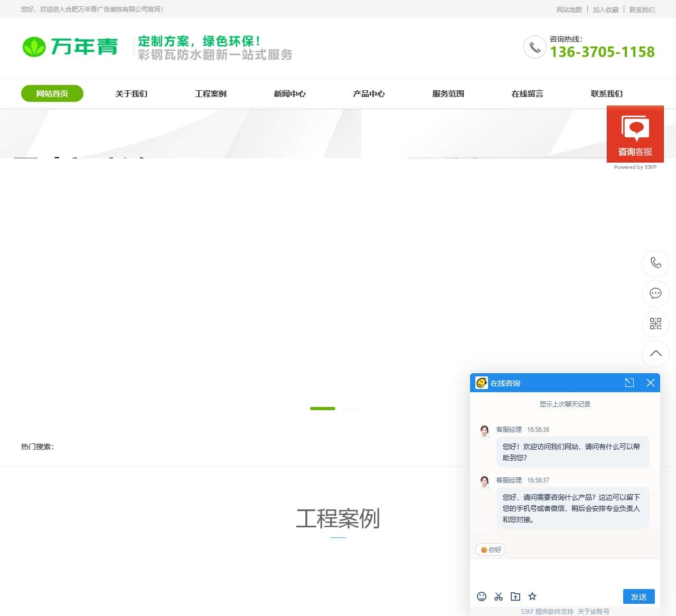Click the agent avatar beside the 16:58:36 message
This screenshot has width=676, height=616.
coord(484,432)
